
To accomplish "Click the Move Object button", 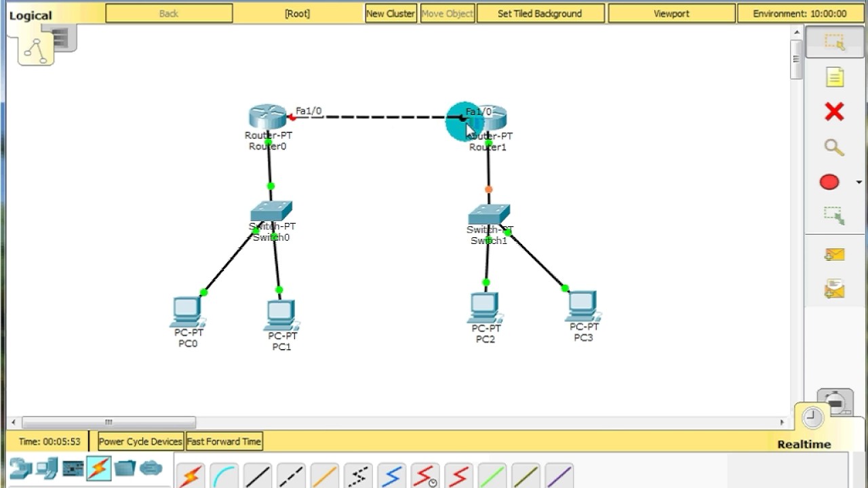I will [448, 14].
